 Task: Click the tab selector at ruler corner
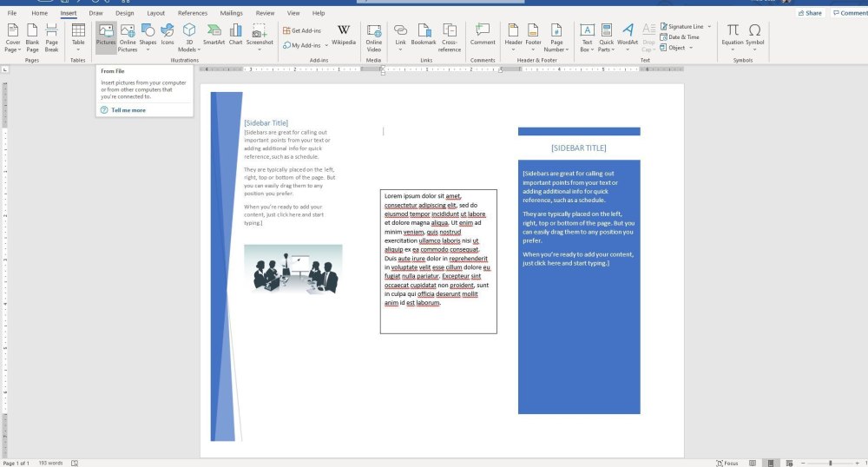(x=5, y=69)
